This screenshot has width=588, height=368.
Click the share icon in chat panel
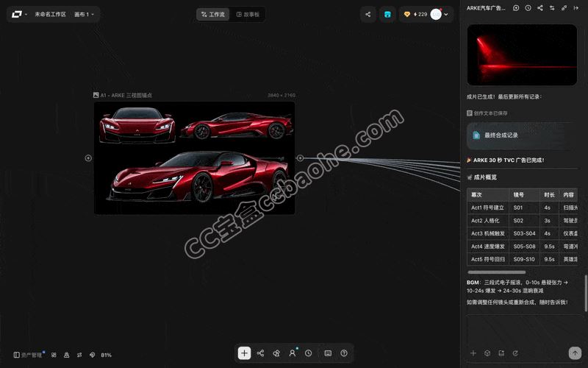(540, 8)
